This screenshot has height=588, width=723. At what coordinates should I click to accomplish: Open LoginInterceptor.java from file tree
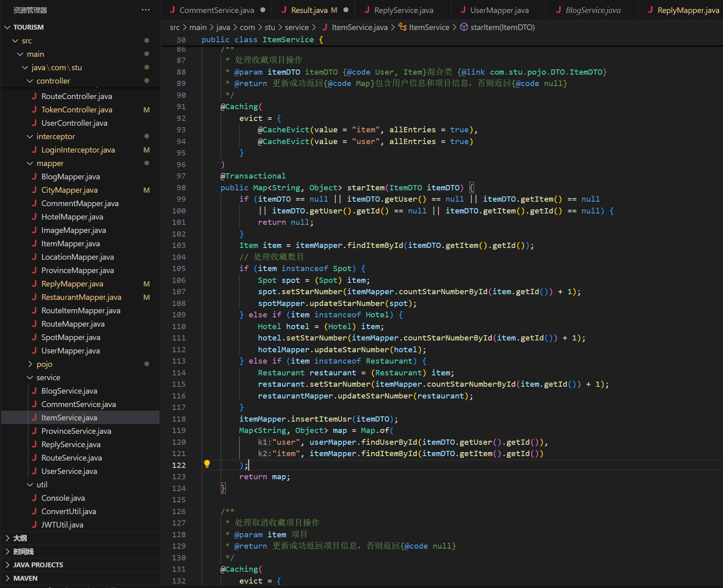pyautogui.click(x=78, y=150)
